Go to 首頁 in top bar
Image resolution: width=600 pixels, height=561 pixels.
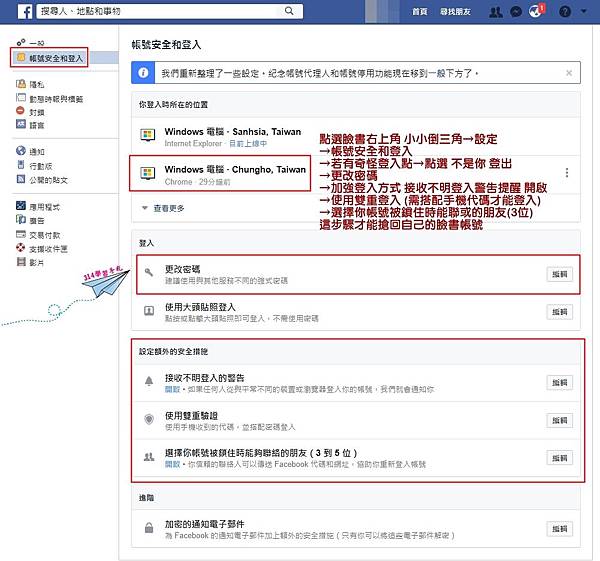point(419,12)
